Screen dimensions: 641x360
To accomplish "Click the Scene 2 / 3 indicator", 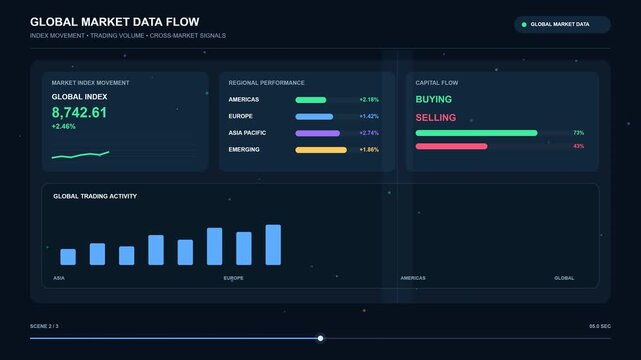I will [x=44, y=326].
